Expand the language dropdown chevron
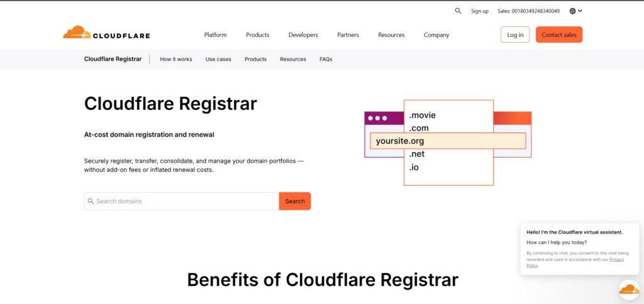The image size is (644, 304). click(580, 11)
